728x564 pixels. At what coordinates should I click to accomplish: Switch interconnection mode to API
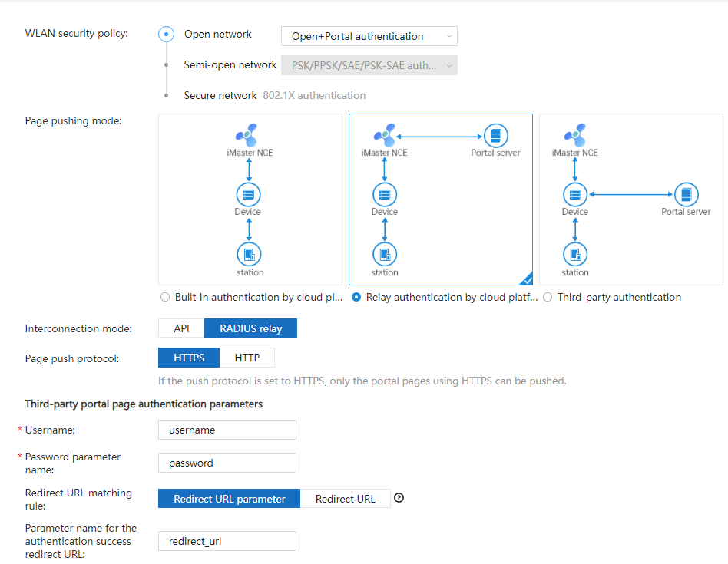(x=181, y=328)
